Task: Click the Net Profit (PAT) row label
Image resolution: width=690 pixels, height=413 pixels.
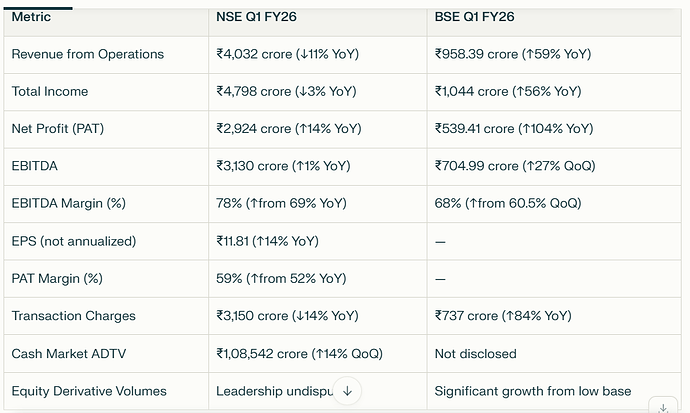Action: point(55,129)
